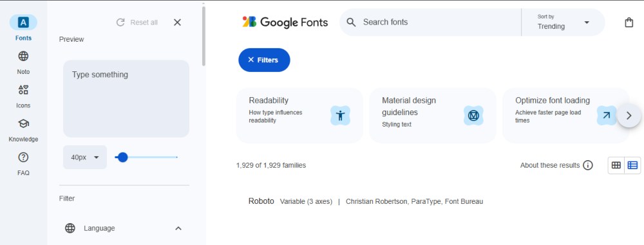Image resolution: width=644 pixels, height=245 pixels.
Task: Click in the Type something preview box
Action: pos(126,98)
